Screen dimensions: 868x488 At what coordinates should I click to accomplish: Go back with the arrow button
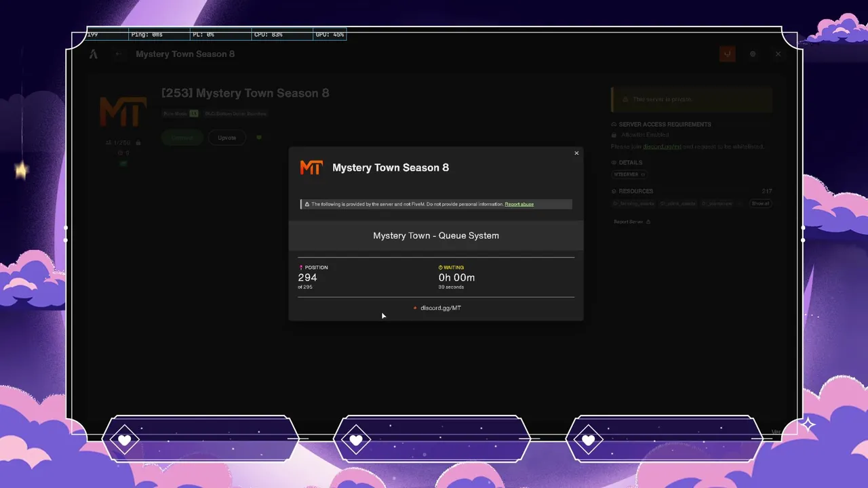pyautogui.click(x=119, y=54)
